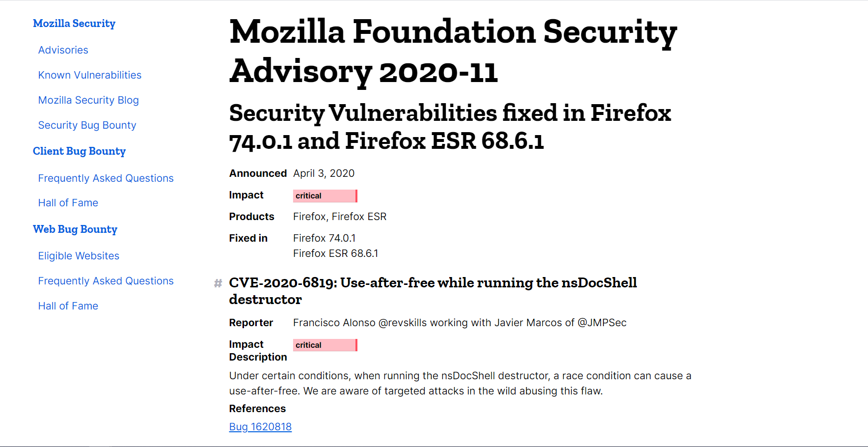Open the Advisories page
This screenshot has height=447, width=868.
[x=63, y=50]
